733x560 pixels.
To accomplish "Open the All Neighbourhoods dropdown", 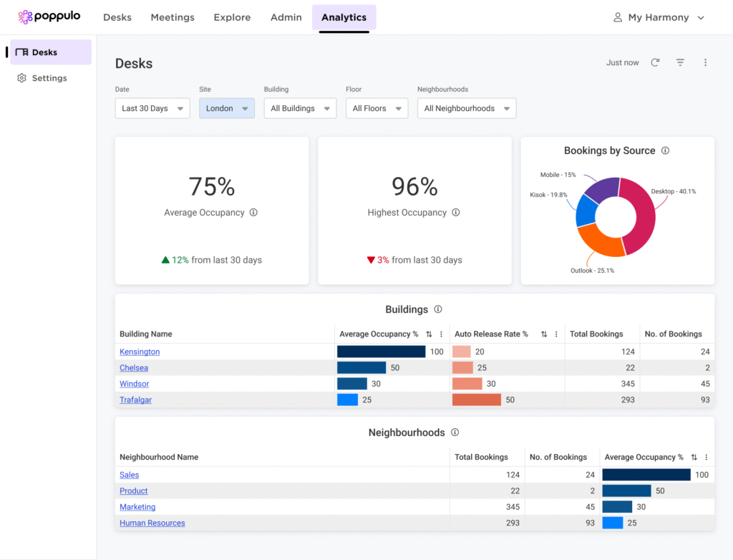I will (x=466, y=109).
